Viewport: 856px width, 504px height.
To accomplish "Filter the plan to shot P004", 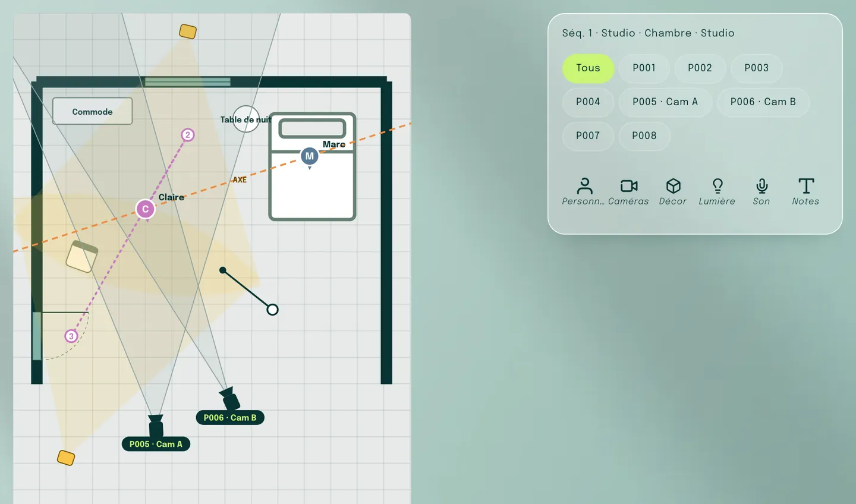I will pos(588,102).
